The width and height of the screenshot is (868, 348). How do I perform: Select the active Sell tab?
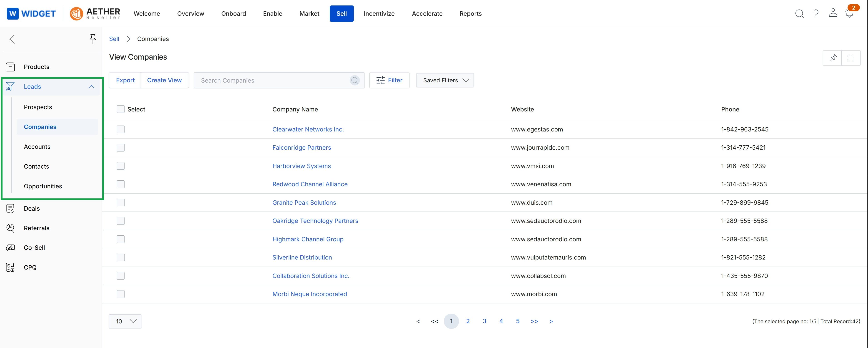[x=342, y=13]
